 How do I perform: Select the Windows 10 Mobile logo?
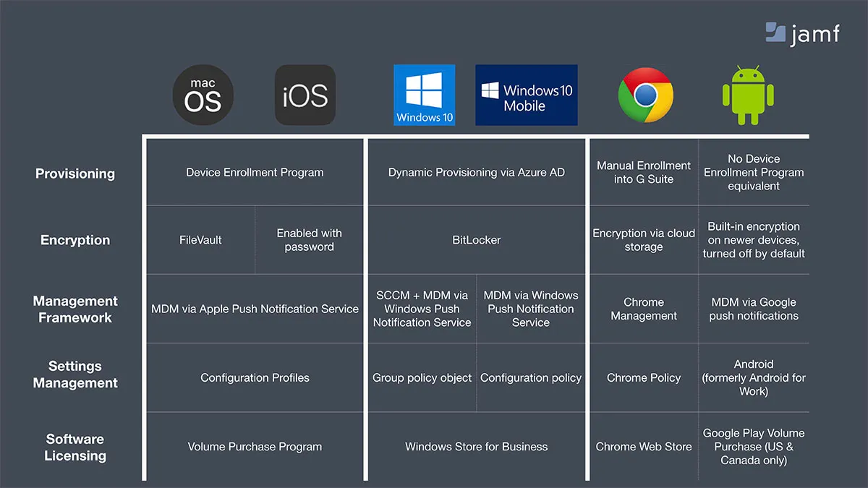tap(527, 95)
